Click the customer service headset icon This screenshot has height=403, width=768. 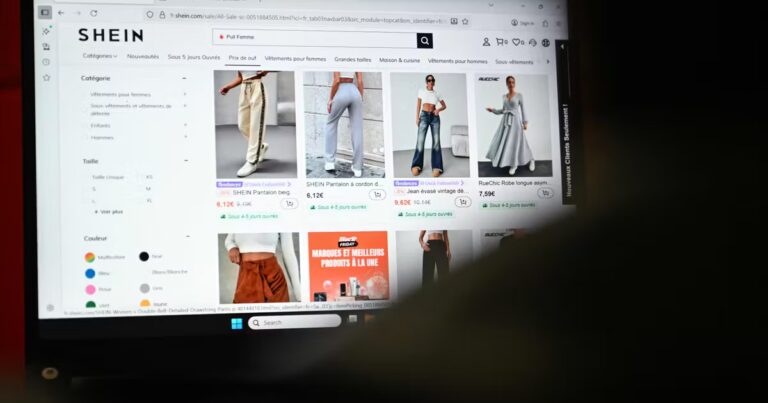tap(533, 43)
